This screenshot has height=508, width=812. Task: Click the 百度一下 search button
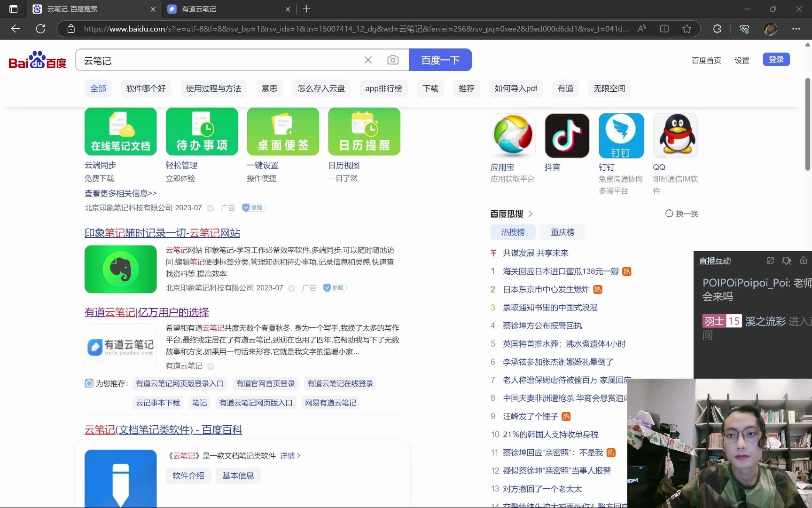[440, 60]
